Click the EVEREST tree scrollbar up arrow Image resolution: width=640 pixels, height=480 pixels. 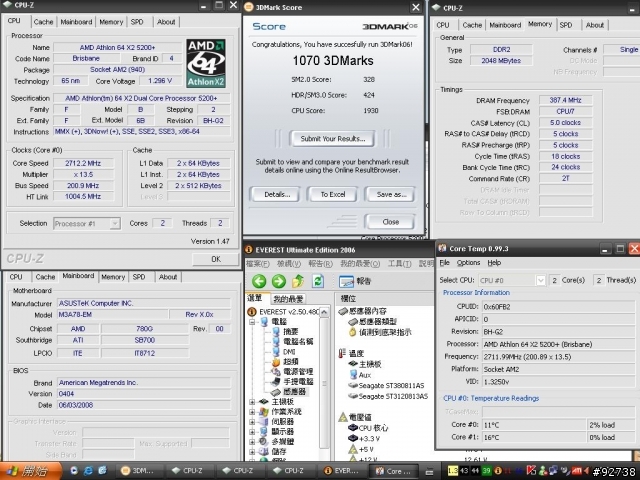pos(324,313)
